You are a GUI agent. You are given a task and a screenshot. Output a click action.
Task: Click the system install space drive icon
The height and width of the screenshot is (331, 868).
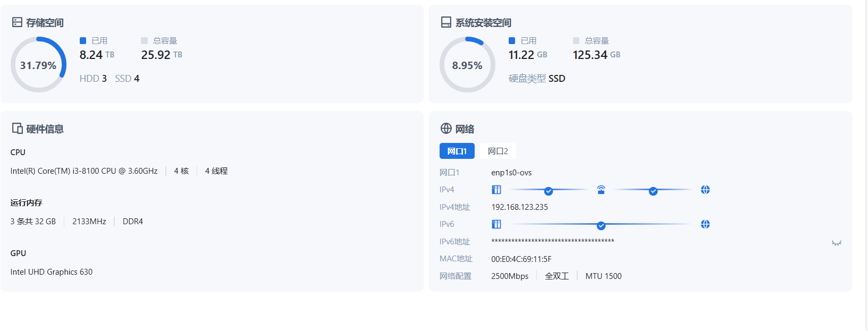(446, 22)
